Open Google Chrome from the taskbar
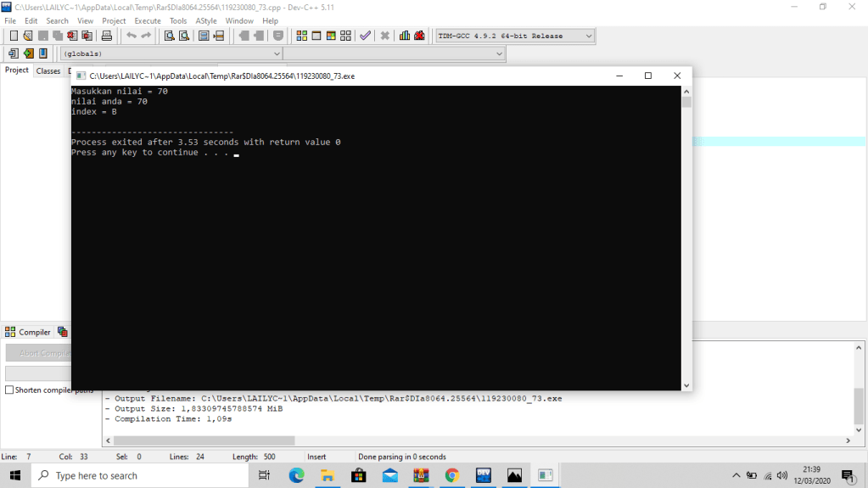The width and height of the screenshot is (868, 488). point(451,475)
